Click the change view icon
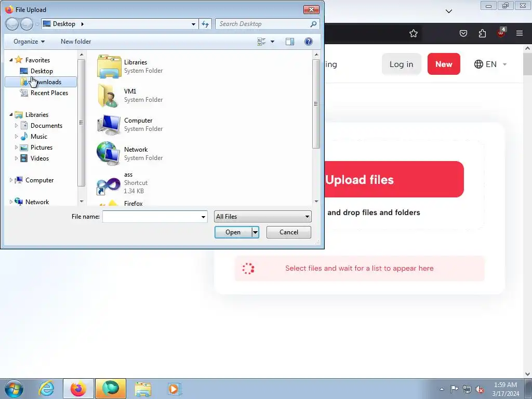The image size is (532, 399). (262, 42)
